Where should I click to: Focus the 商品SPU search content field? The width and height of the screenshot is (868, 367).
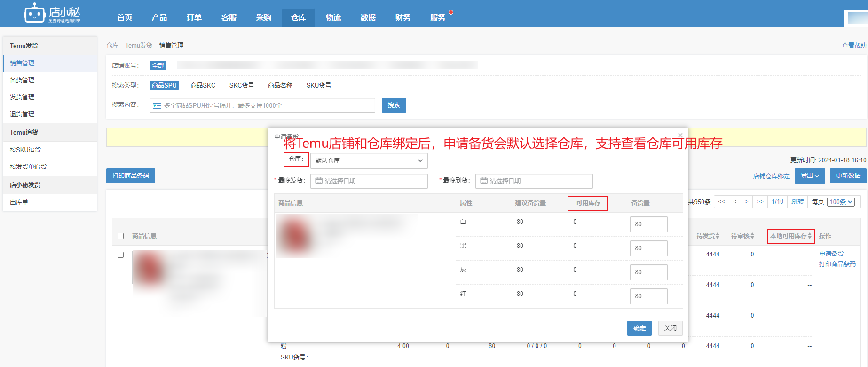click(x=262, y=105)
